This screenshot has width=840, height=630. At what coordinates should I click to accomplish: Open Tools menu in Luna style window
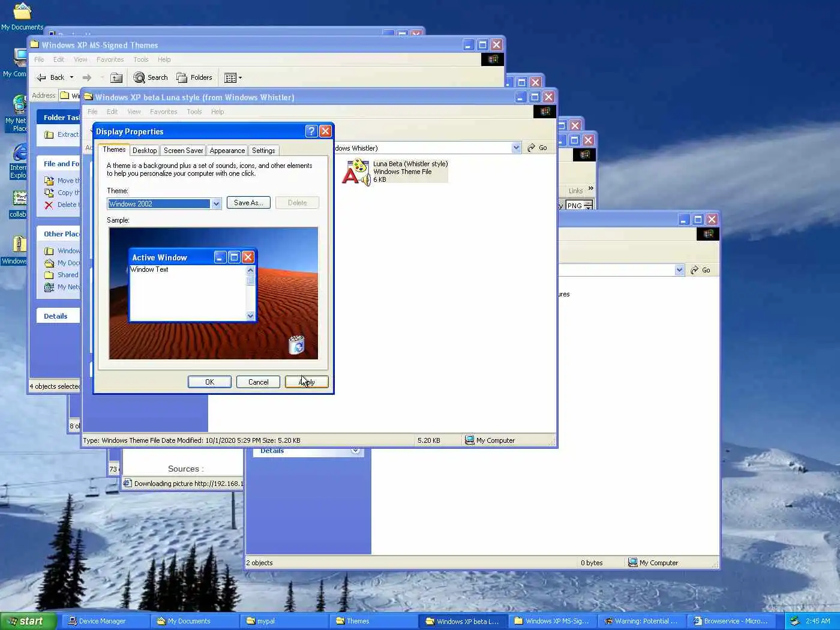coord(194,112)
